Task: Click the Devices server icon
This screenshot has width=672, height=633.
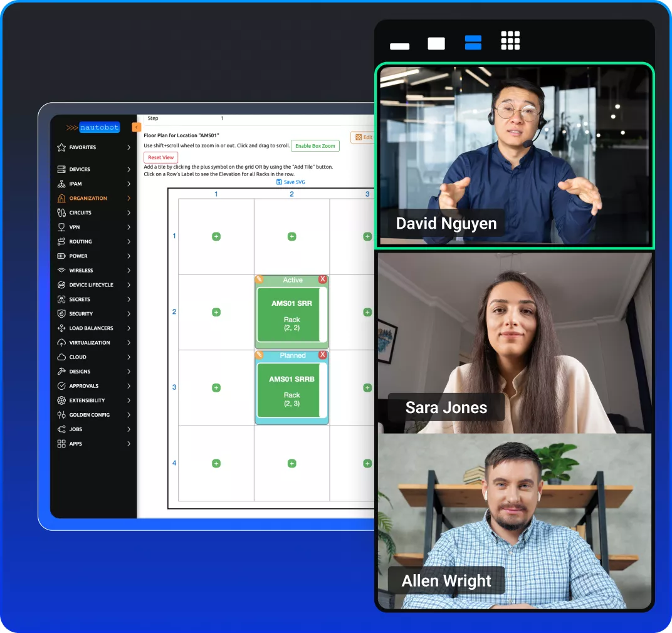Action: tap(61, 169)
